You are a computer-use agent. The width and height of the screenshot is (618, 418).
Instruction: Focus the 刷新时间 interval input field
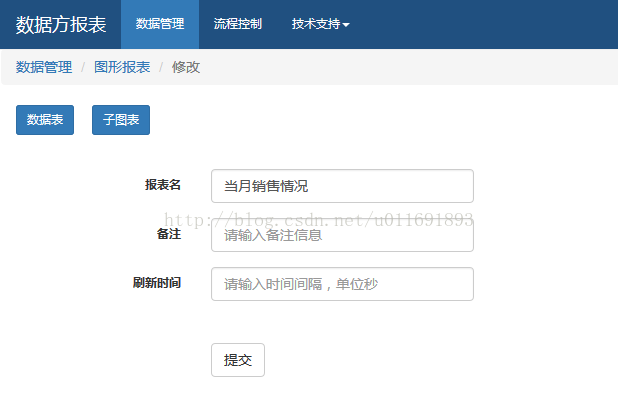click(342, 284)
